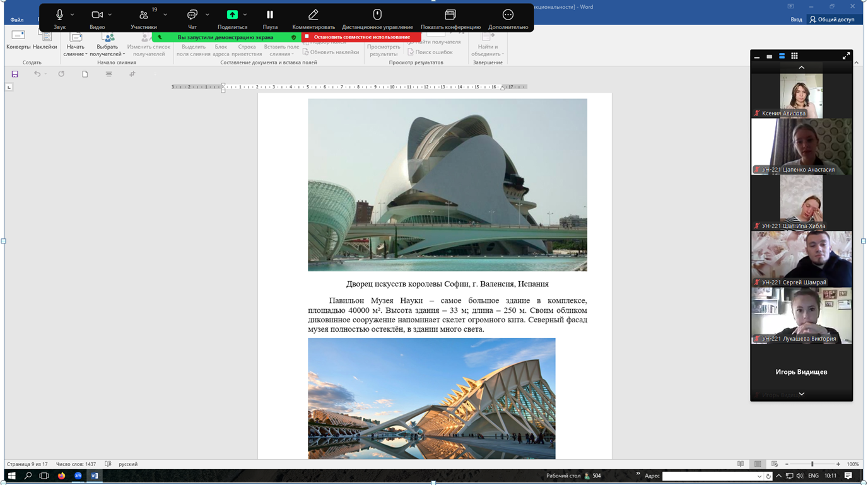Screen dimensions: 868x485
Task: Click the zoom out minus button
Action: (x=787, y=464)
